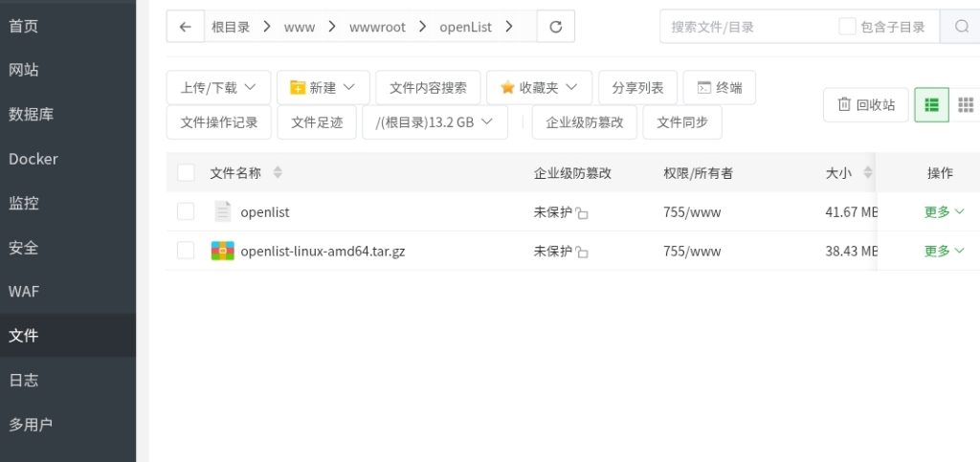The image size is (980, 462).
Task: Click the search magnifier icon
Action: click(x=961, y=27)
